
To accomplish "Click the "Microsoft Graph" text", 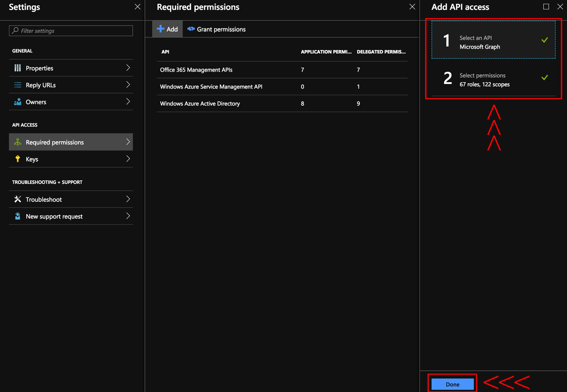I will pyautogui.click(x=480, y=47).
